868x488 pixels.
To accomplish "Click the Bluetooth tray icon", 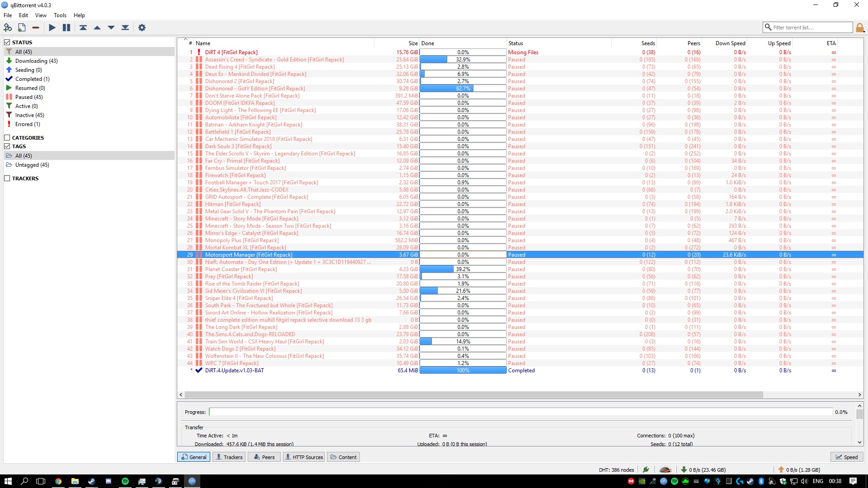I will click(761, 481).
